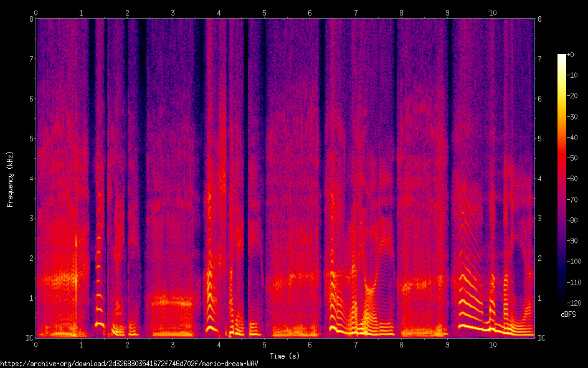Click the "-120" color scale label
The image size is (588, 368).
574,303
